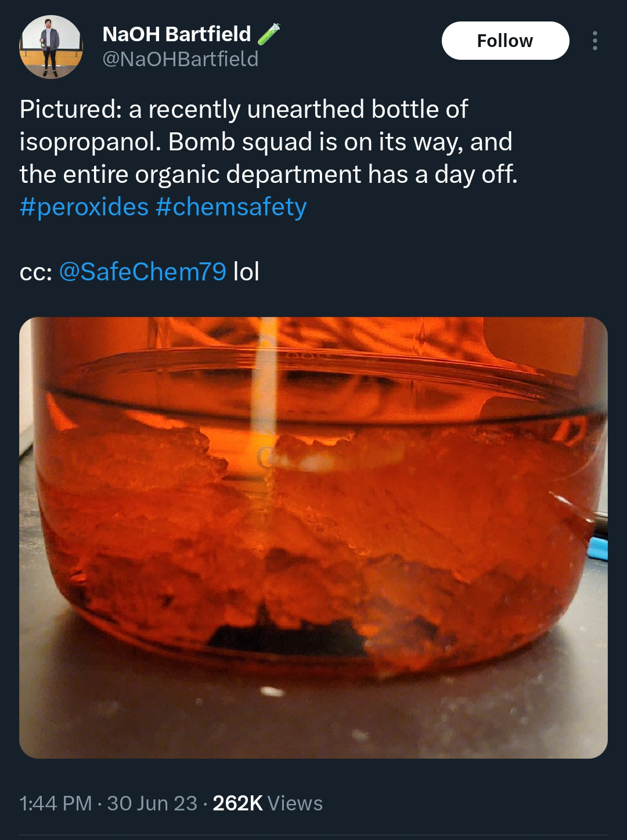Open the @NaOHBartfield handle link

point(180,59)
